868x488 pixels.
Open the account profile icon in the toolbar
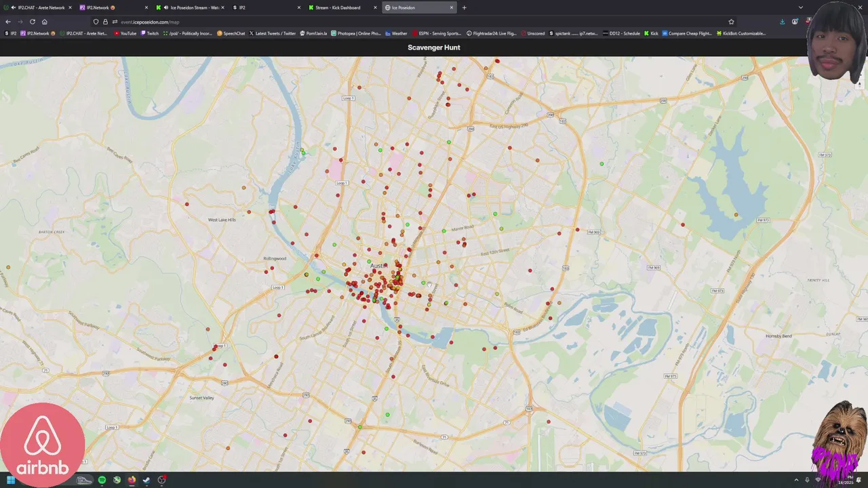(x=795, y=22)
